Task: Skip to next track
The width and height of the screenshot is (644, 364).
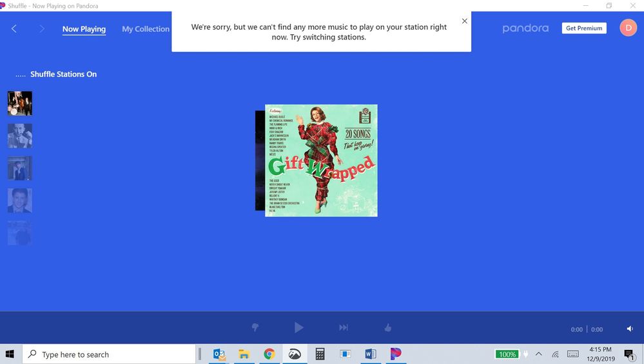Action: point(344,327)
